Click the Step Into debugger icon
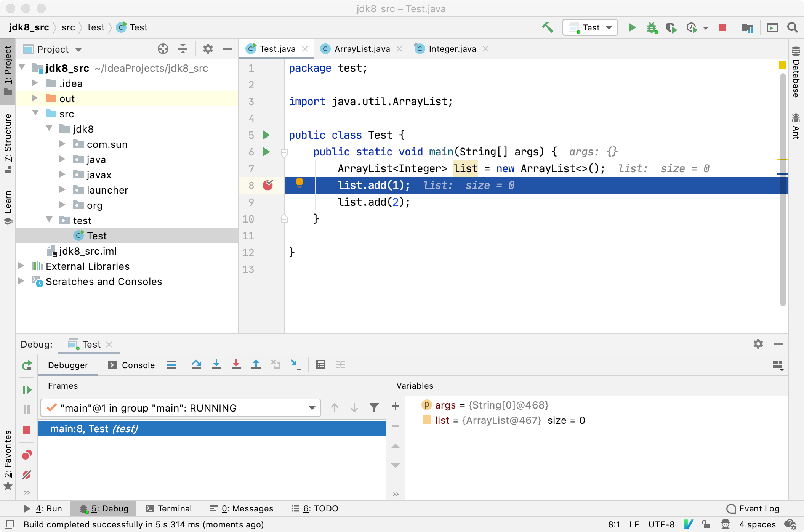804x532 pixels. (x=216, y=365)
